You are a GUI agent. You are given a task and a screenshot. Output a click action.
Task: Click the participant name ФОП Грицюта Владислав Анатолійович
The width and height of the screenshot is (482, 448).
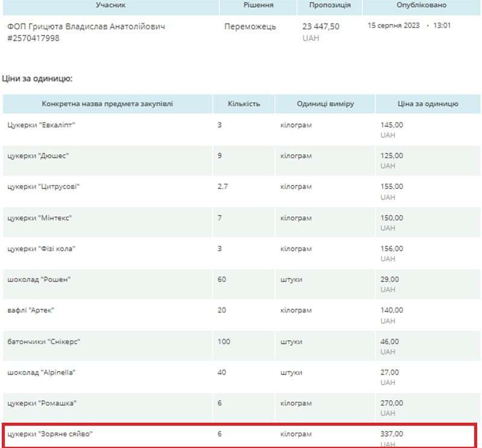coord(86,26)
